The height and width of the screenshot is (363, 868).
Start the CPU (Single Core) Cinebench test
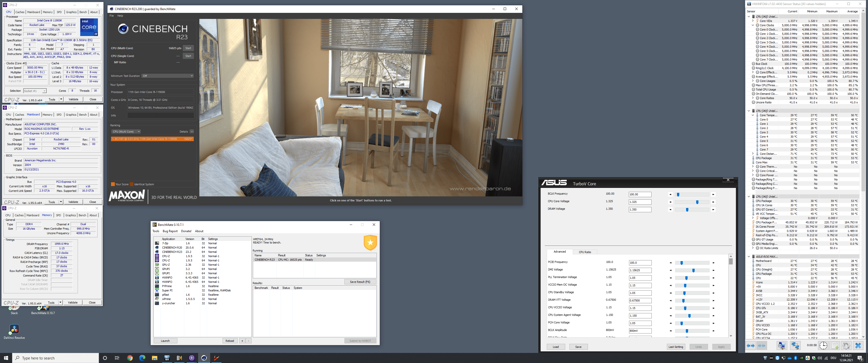click(x=188, y=56)
